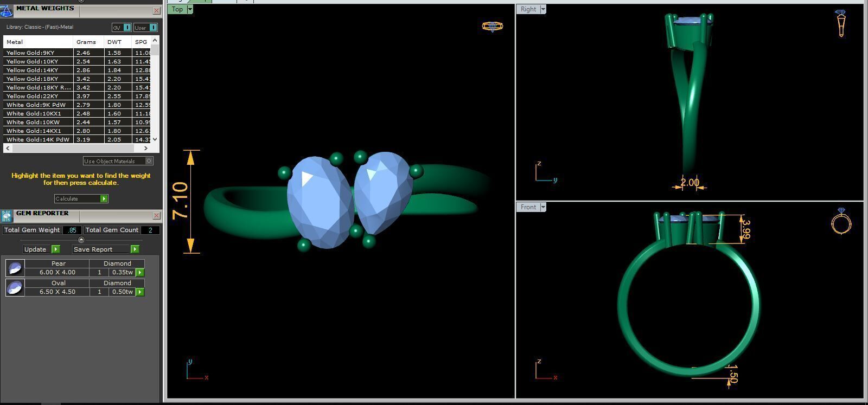Sort by the Metal column header

(x=38, y=42)
